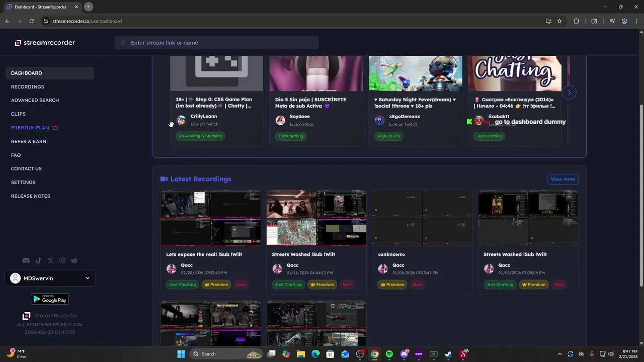Viewport: 644px width, 362px height.
Task: Click the StreamRecorder logo at top left
Action: tap(45, 43)
